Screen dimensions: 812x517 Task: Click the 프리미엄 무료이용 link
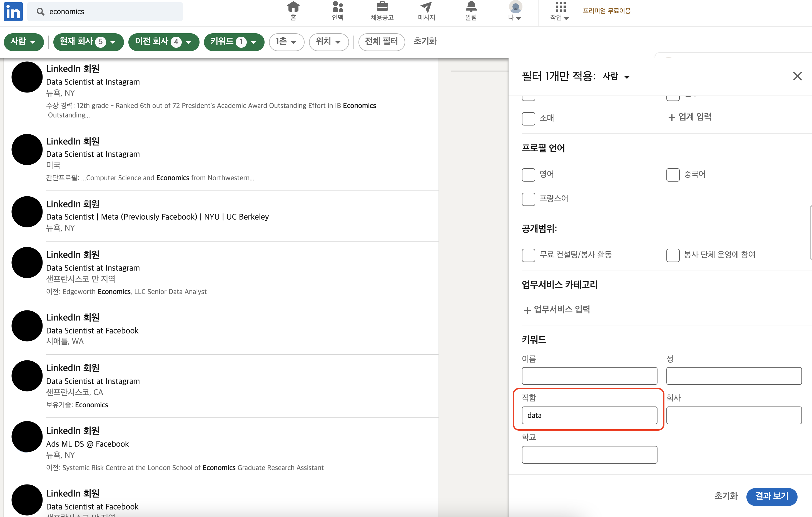[606, 11]
